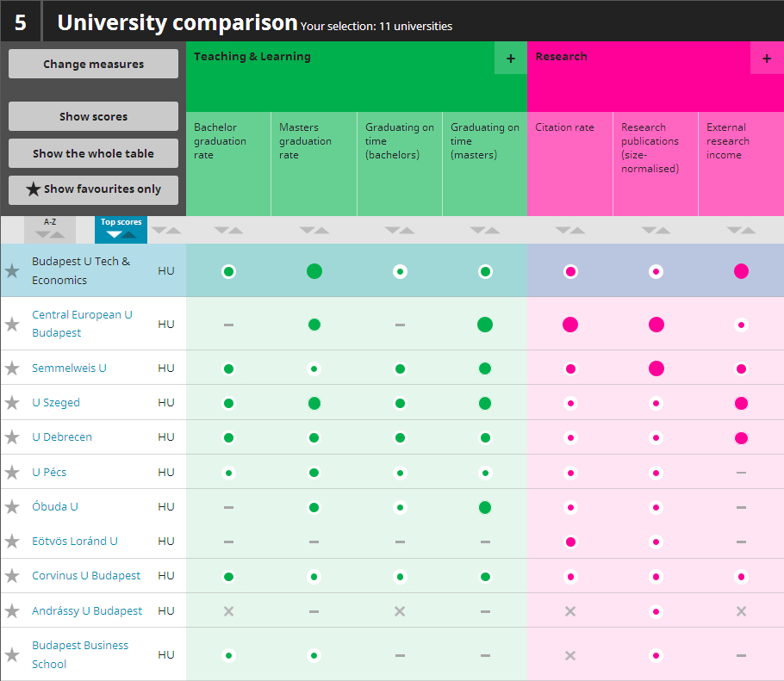Click Budapest U Tech Masters graduation rate dot
The height and width of the screenshot is (681, 784).
coord(314,271)
